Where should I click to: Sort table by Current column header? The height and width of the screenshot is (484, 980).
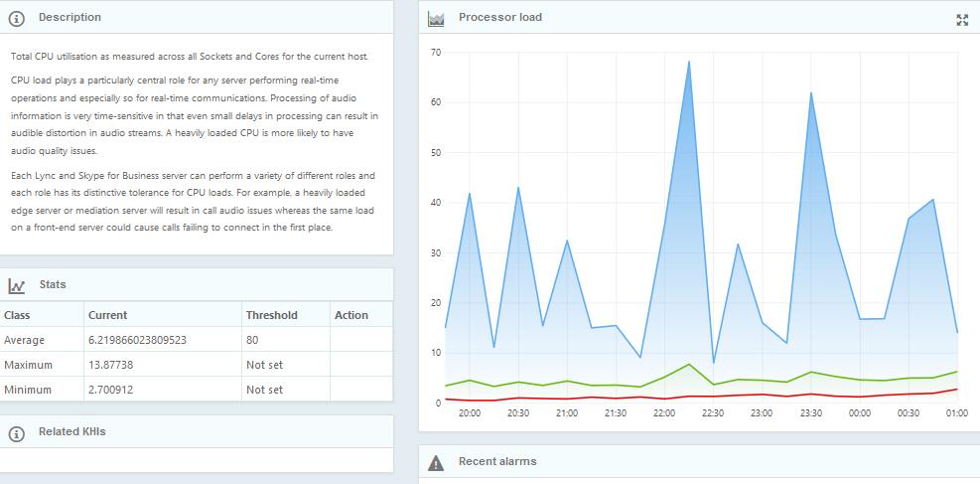pyautogui.click(x=107, y=315)
